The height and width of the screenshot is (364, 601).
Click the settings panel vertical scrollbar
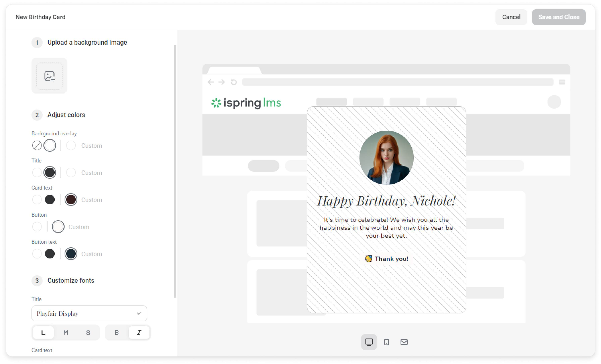click(x=175, y=171)
